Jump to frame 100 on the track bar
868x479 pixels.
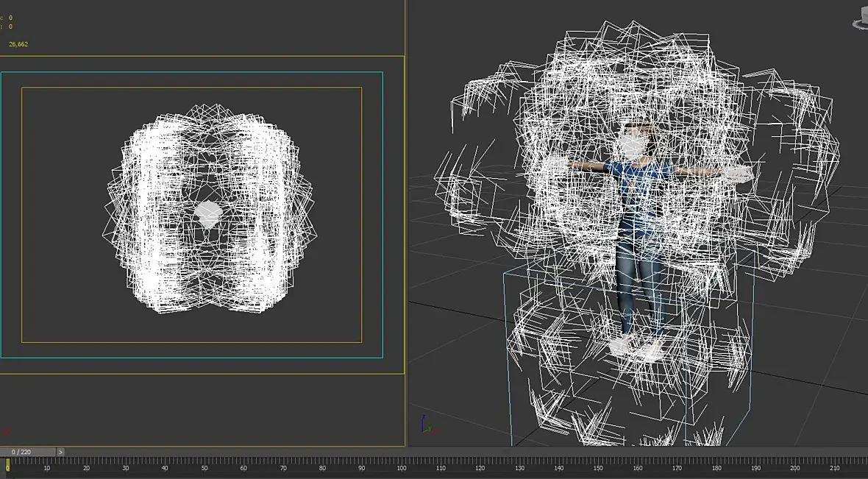pos(402,468)
